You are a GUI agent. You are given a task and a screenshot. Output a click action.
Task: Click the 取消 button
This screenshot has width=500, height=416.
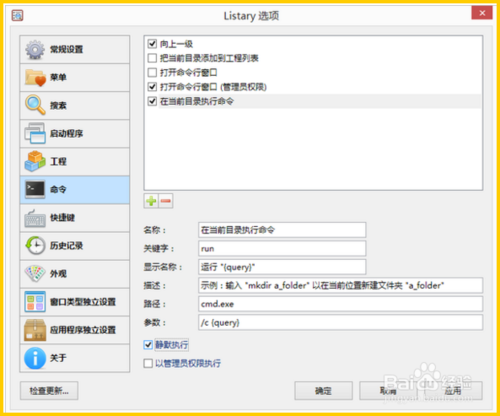pos(388,391)
